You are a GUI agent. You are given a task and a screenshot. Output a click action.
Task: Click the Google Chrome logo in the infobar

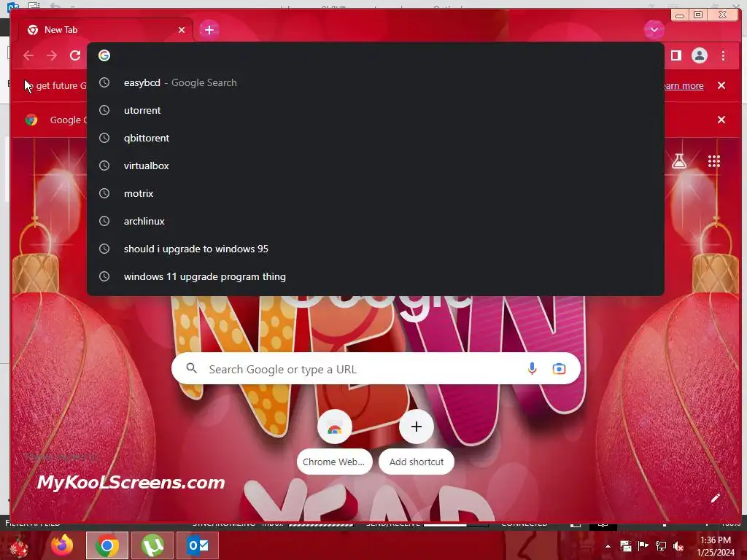(x=31, y=120)
